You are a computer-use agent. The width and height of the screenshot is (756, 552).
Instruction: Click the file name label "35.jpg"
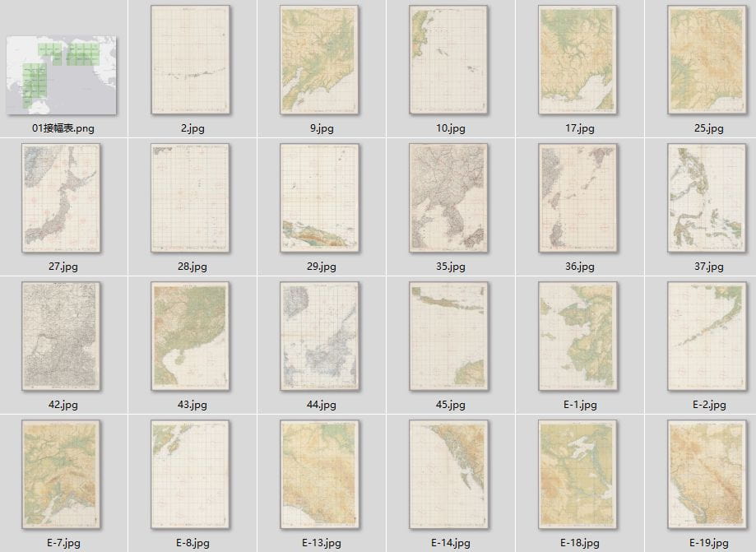(450, 266)
